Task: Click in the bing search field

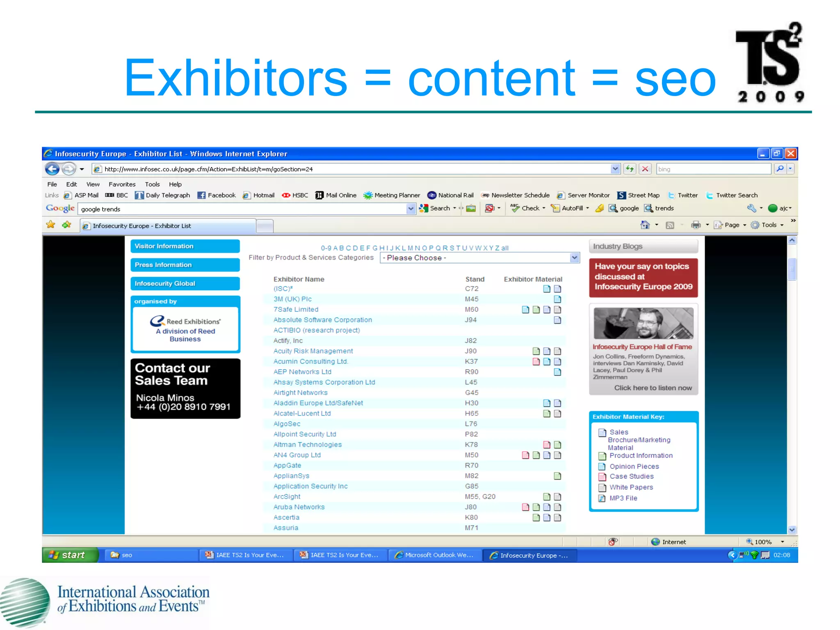Action: pyautogui.click(x=714, y=169)
